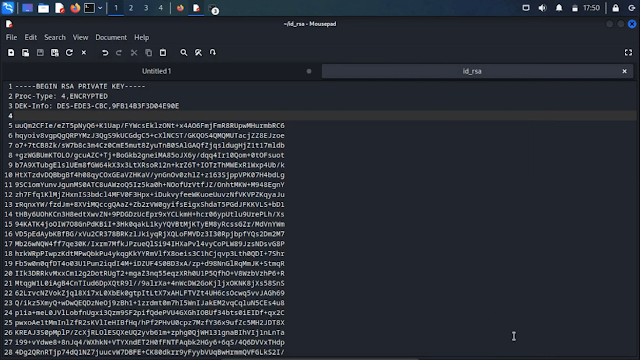
Task: Paste from clipboard via toolbar icon
Action: (x=163, y=53)
